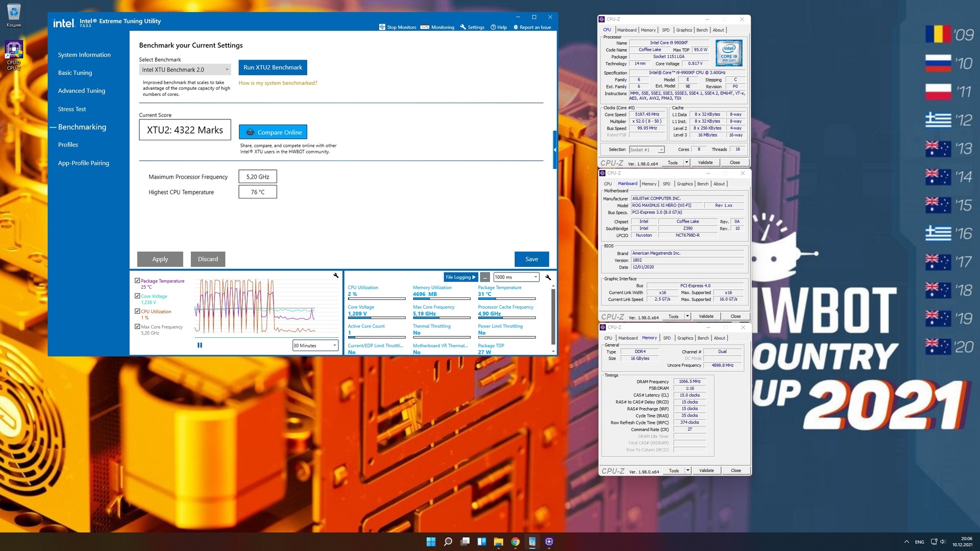This screenshot has width=980, height=551.
Task: Click the monitor panel vertical scrollbar
Action: tap(553, 317)
